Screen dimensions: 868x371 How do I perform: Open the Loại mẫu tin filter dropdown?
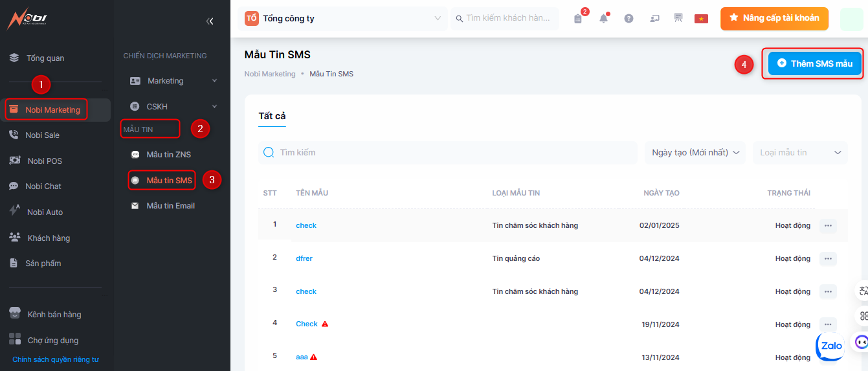tap(800, 153)
